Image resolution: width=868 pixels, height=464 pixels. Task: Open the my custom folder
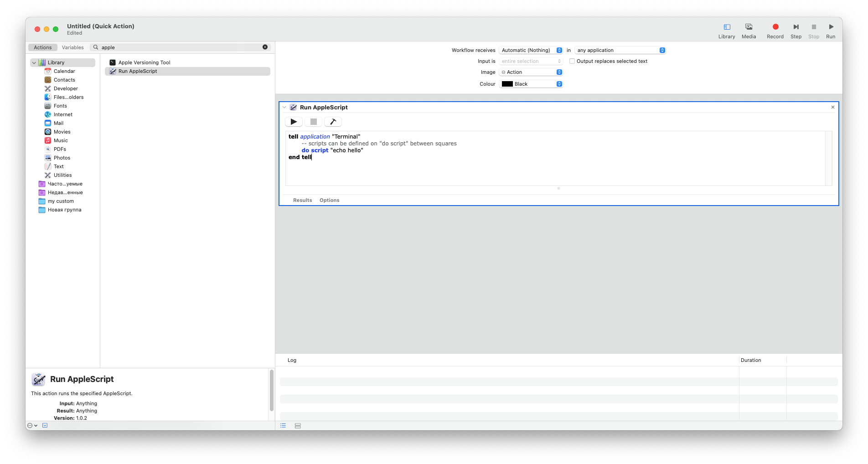coord(61,201)
